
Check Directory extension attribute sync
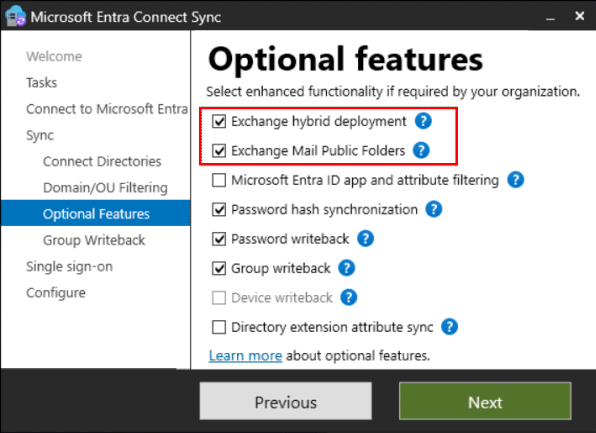pyautogui.click(x=219, y=327)
